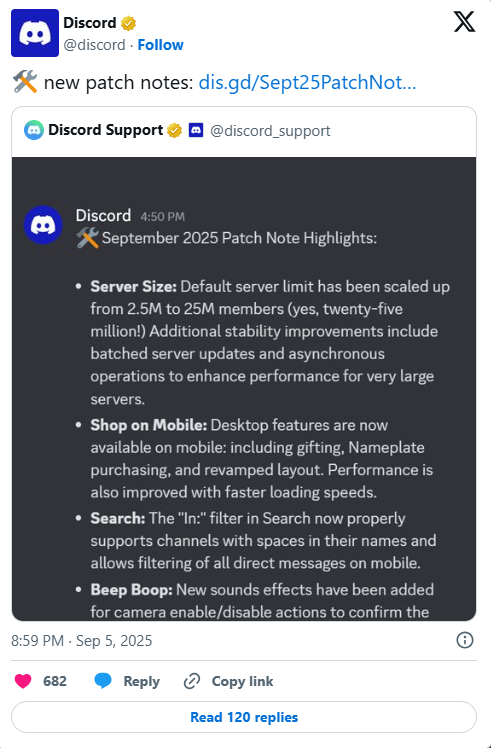This screenshot has width=491, height=748.
Task: Click the chain copy link icon
Action: point(192,681)
